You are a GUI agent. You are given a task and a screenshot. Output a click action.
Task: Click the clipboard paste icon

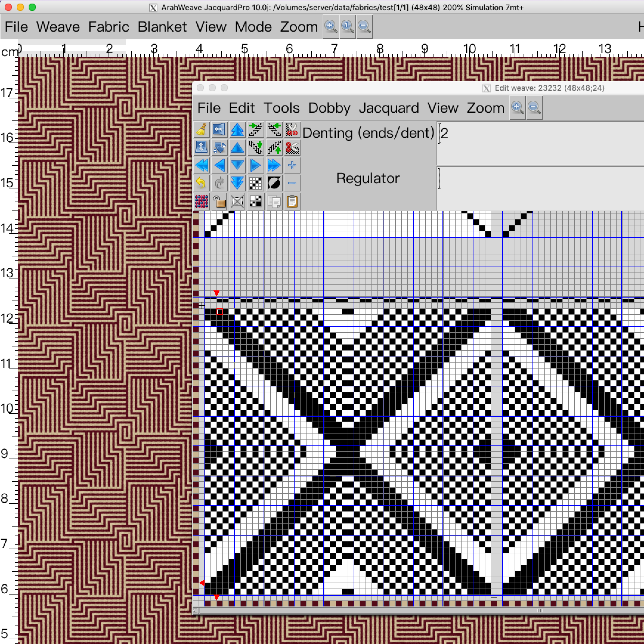[x=292, y=202]
